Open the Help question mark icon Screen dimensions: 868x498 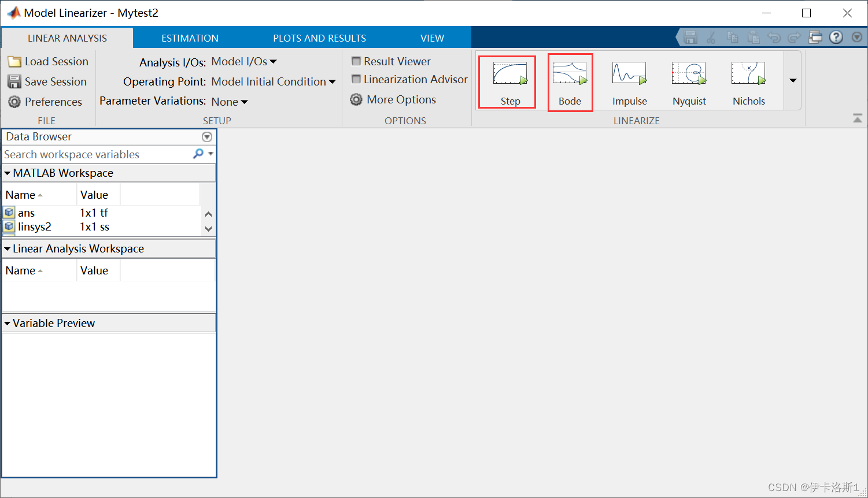point(836,38)
